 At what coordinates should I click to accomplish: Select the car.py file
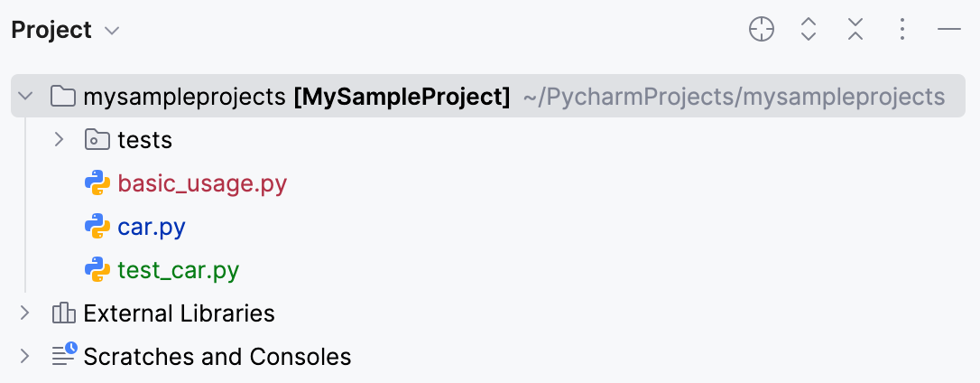(x=152, y=227)
